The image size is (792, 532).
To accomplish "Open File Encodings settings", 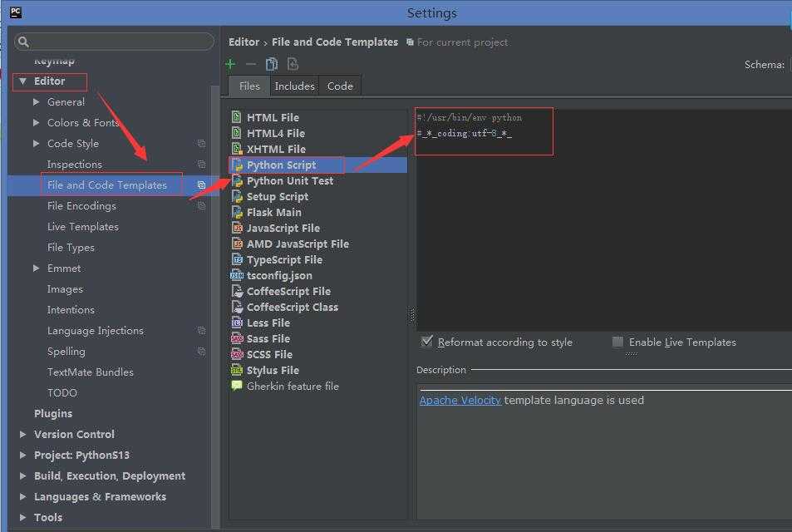I will point(81,205).
